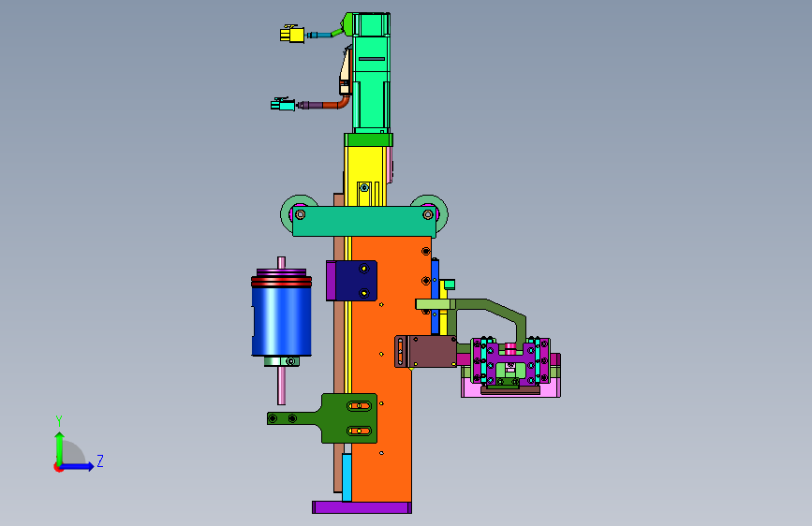Viewport: 812px width, 526px height.
Task: Click the red origin point of the triad
Action: click(x=57, y=467)
